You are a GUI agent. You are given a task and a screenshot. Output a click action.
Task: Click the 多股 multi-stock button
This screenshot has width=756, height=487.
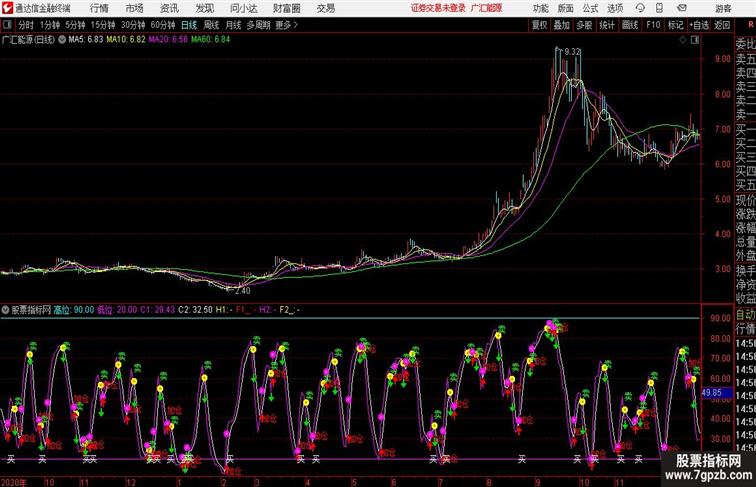584,25
